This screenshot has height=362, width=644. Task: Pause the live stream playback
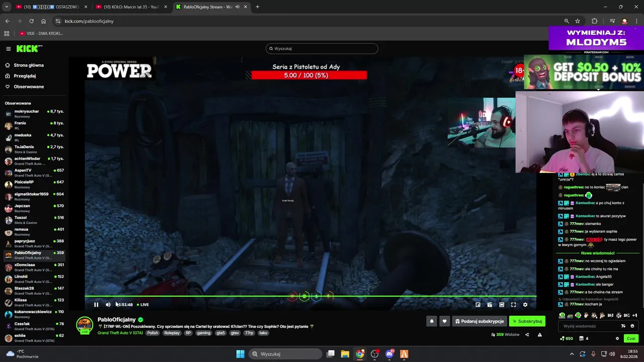tap(96, 305)
